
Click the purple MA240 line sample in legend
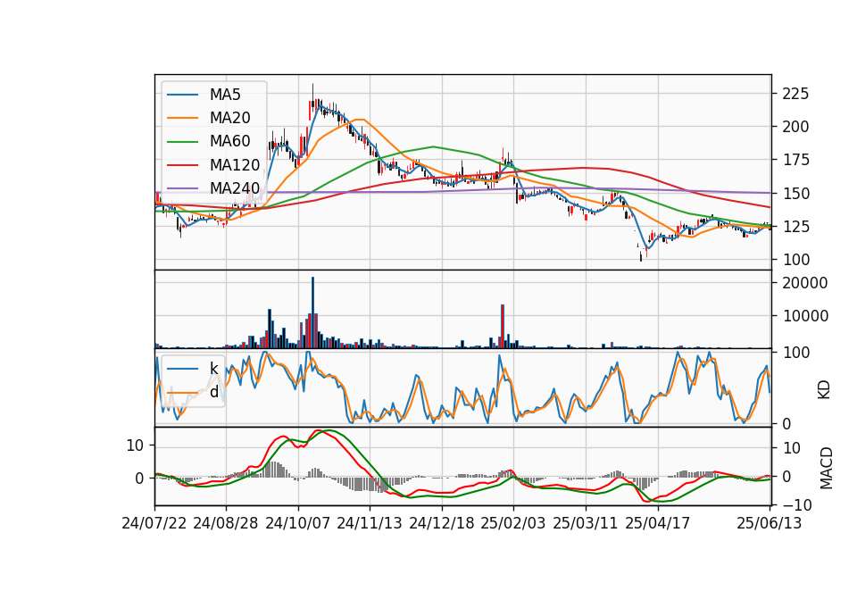tap(182, 188)
